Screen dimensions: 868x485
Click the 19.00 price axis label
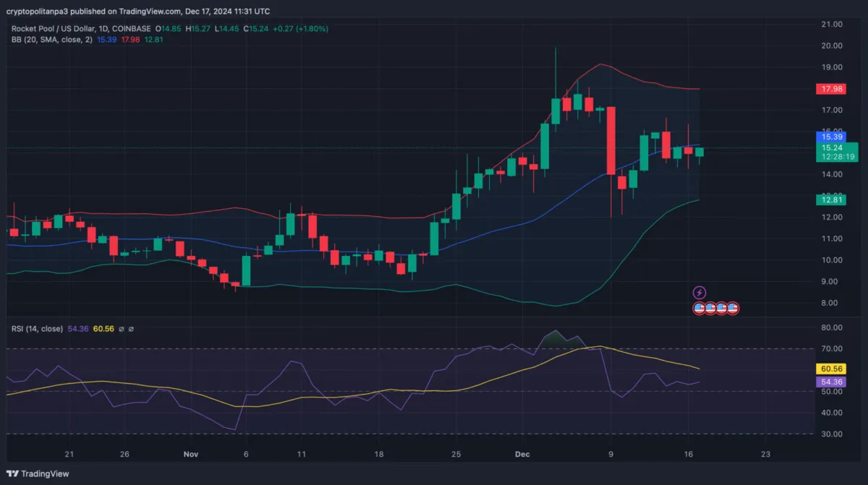click(x=832, y=67)
